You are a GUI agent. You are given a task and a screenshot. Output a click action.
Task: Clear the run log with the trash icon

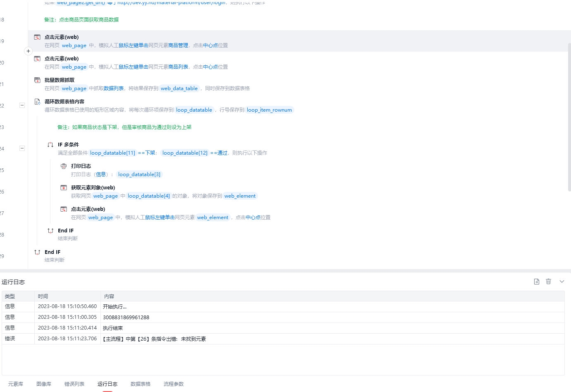click(549, 282)
